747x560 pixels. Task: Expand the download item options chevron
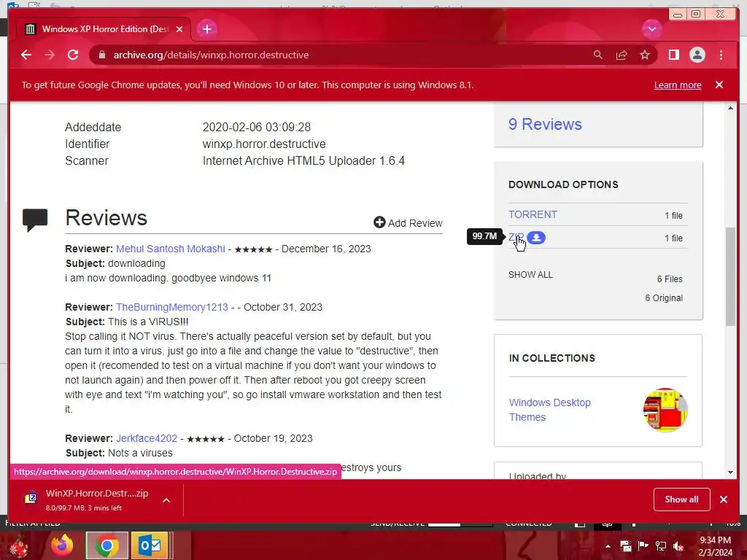(x=166, y=500)
